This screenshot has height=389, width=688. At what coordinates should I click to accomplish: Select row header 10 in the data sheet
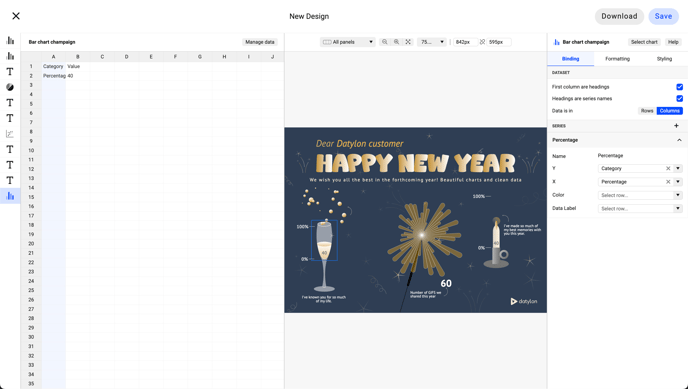point(31,150)
